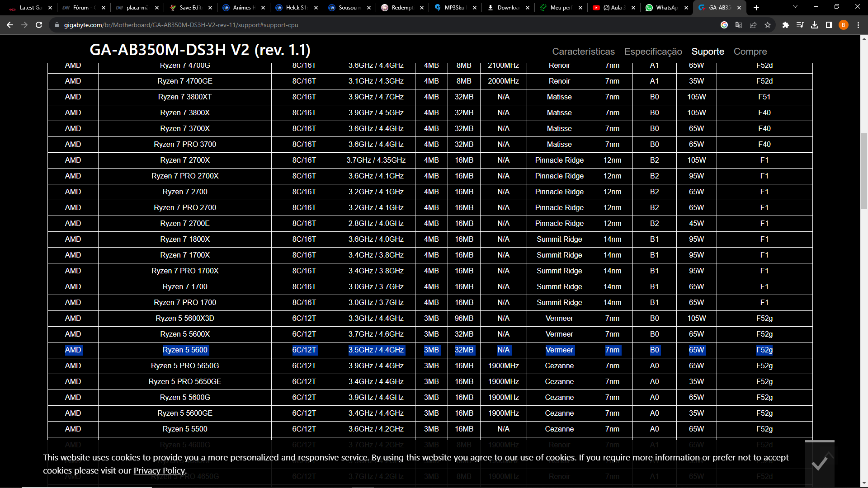Bookmark this page with star icon
The image size is (868, 488).
(x=768, y=25)
